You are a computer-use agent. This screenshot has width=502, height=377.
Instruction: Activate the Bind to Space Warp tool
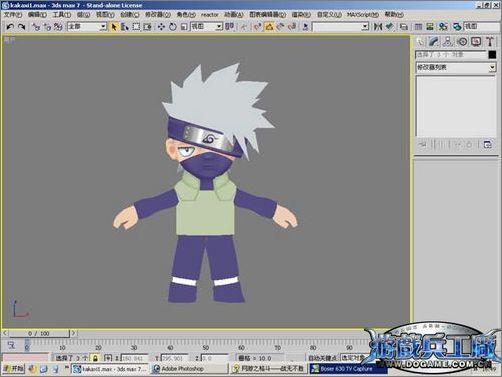click(58, 27)
